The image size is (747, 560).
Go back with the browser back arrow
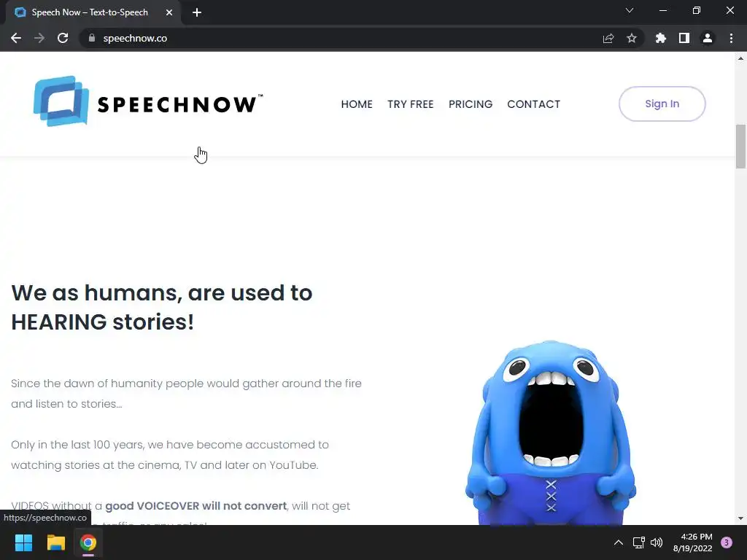[16, 38]
